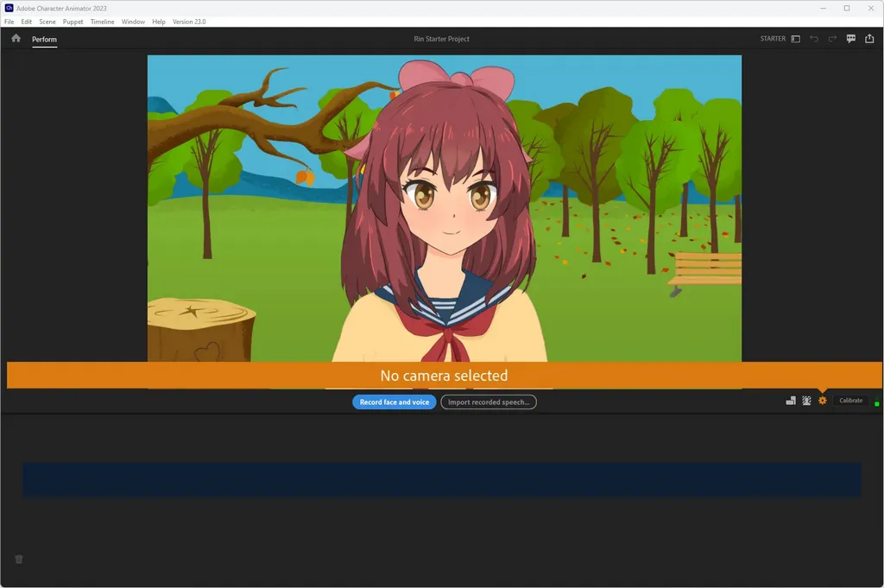884x588 pixels.
Task: Click the trash can icon
Action: [x=19, y=559]
